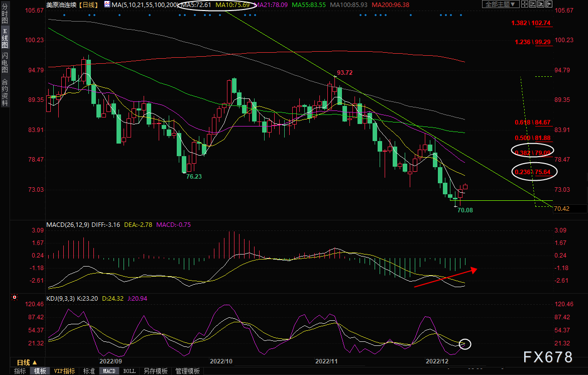588x375 pixels.
Task: Open the 全部主题 theme dropdown
Action: [x=500, y=4]
